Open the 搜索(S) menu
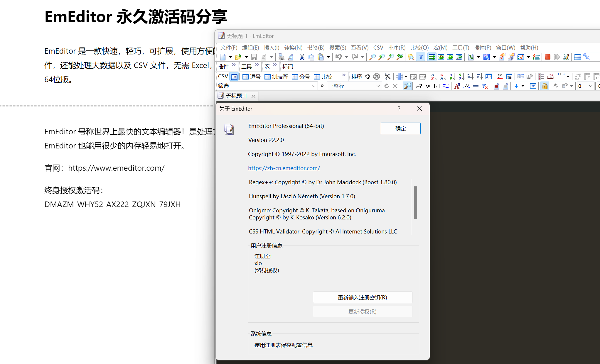 click(338, 48)
